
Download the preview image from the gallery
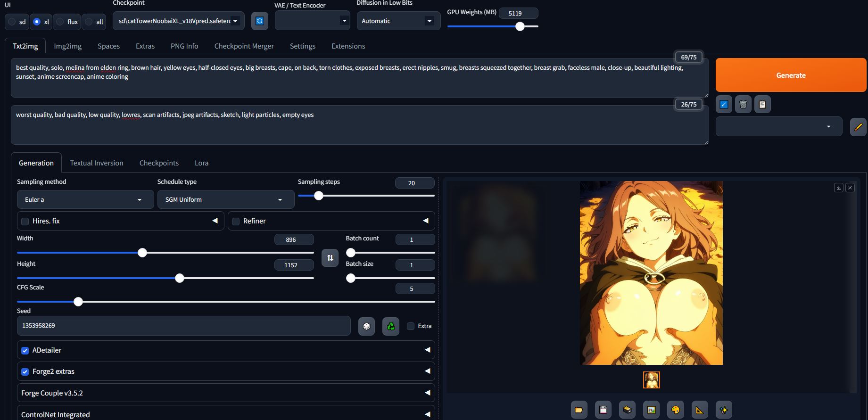point(839,188)
